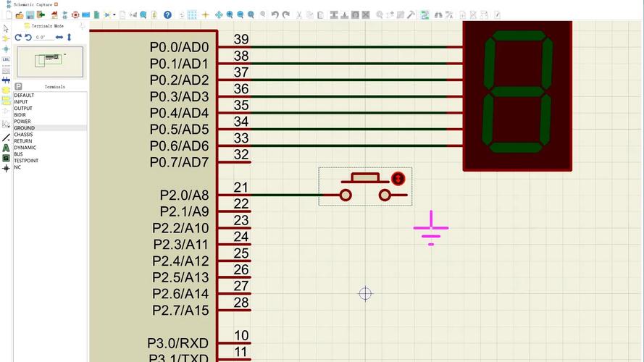This screenshot has height=362, width=644.
Task: Click the 'P' pick button beside Terminals
Action: tap(19, 87)
